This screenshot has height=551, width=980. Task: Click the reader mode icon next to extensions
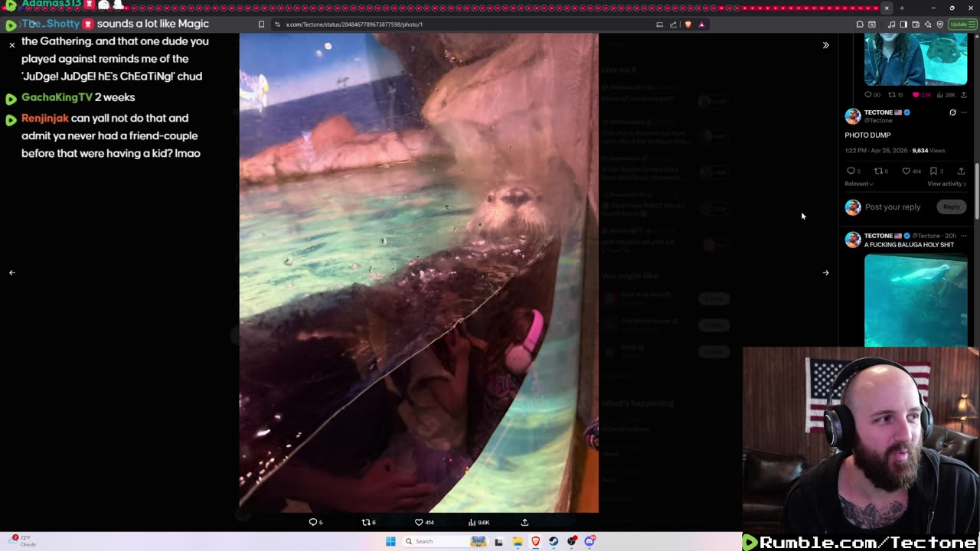(872, 24)
